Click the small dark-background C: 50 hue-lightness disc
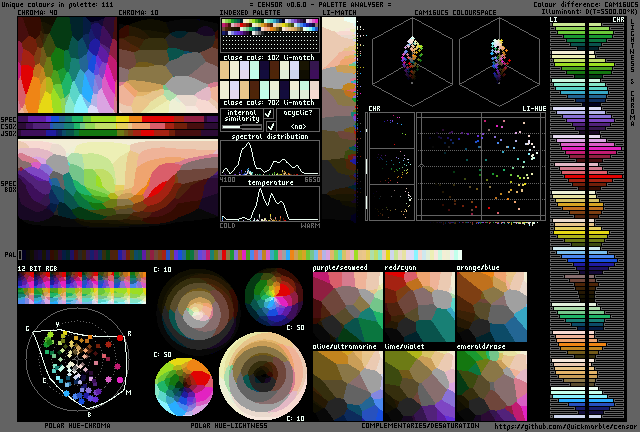This screenshot has height=432, width=640. [274, 297]
